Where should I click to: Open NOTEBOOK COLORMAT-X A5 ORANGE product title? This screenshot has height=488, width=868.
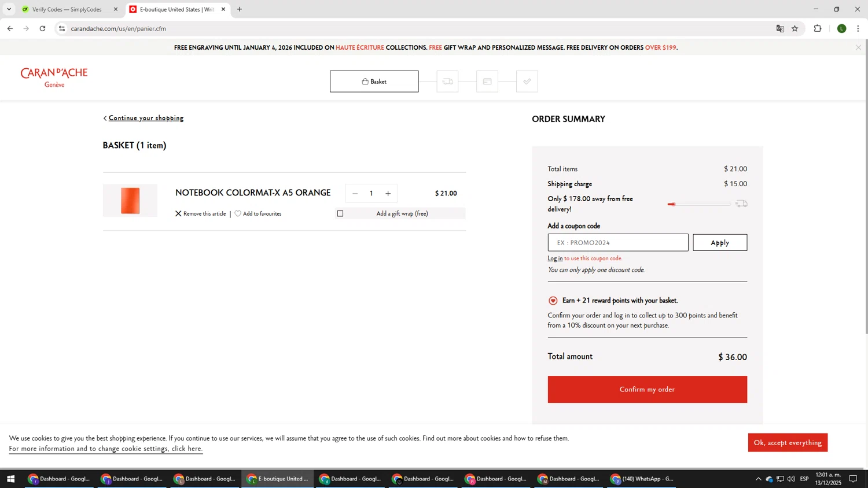coord(253,193)
